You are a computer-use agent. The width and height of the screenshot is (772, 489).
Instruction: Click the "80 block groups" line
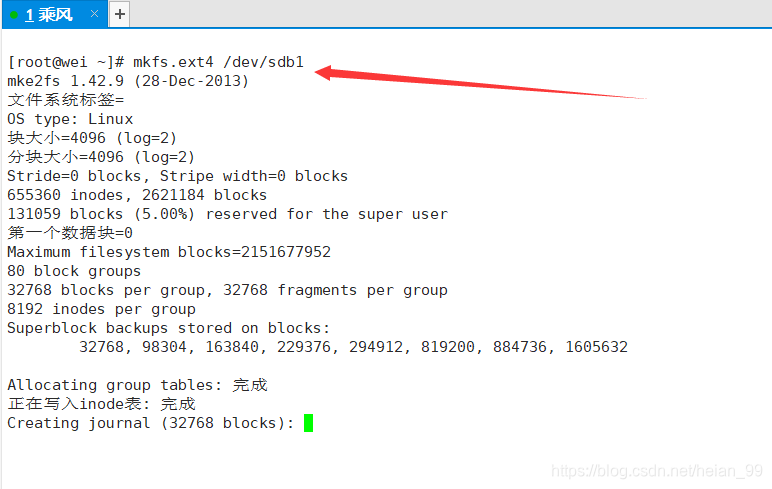click(x=74, y=271)
